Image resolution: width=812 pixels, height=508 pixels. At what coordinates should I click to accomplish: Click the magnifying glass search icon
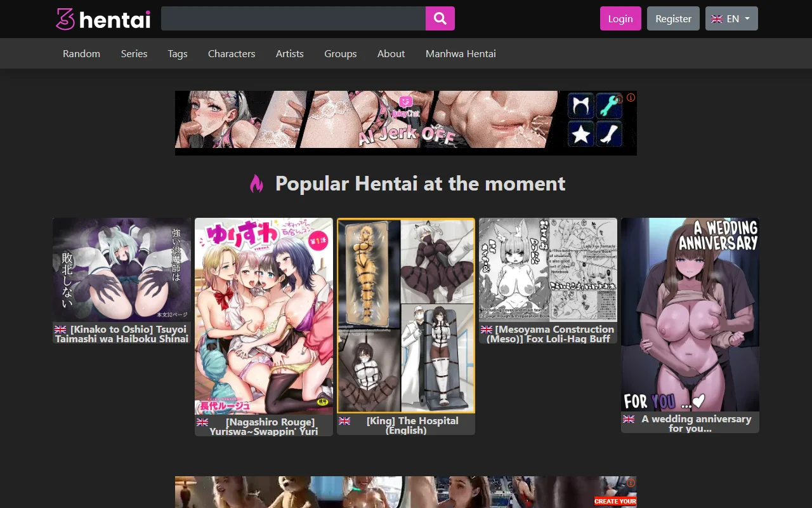pyautogui.click(x=440, y=18)
